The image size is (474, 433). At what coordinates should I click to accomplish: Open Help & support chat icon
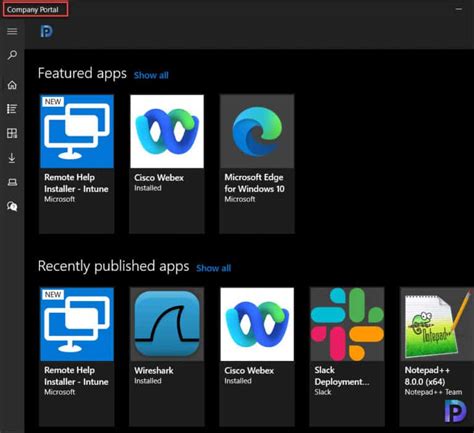click(x=12, y=206)
